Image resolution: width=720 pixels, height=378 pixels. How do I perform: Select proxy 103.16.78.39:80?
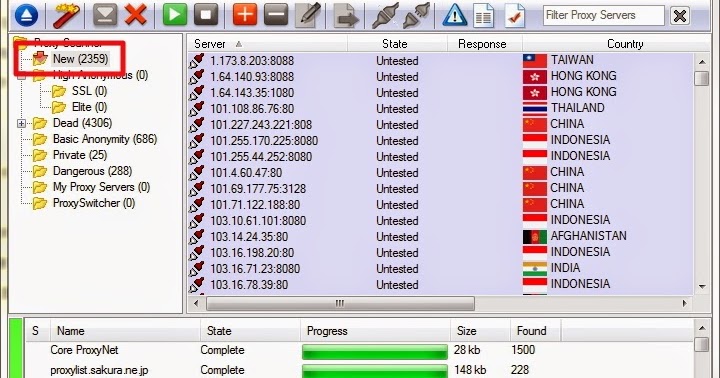pos(249,285)
